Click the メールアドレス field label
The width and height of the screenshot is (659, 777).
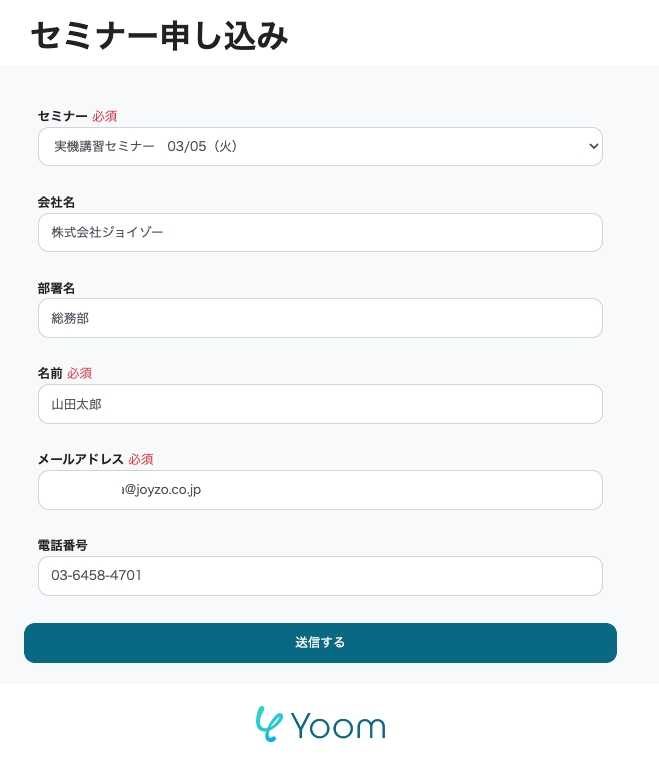pyautogui.click(x=81, y=459)
